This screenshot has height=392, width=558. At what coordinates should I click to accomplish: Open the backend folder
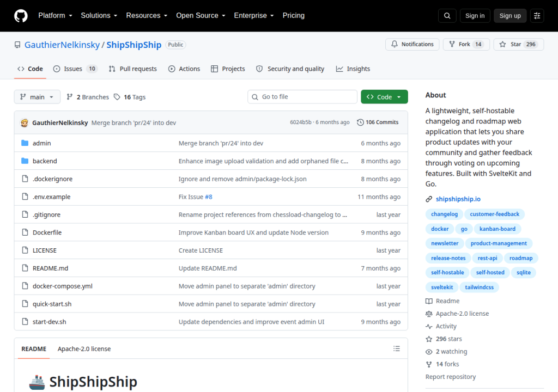45,161
